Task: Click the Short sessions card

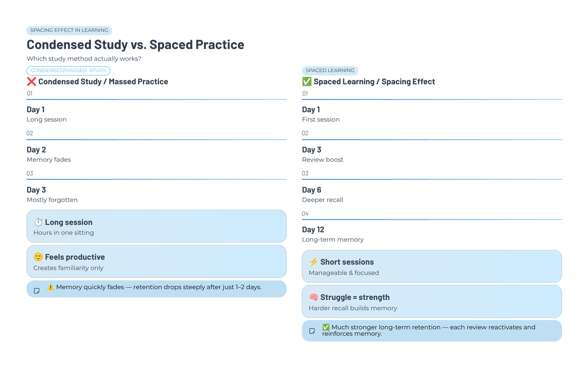Action: point(431,267)
